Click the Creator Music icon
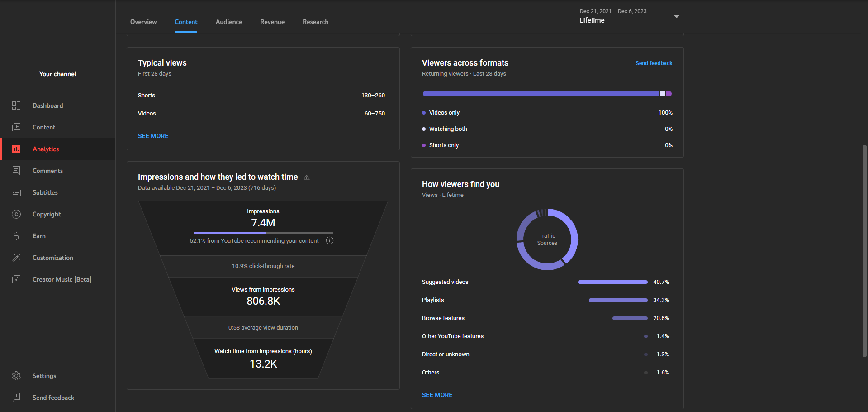Viewport: 868px width, 412px height. (x=16, y=279)
